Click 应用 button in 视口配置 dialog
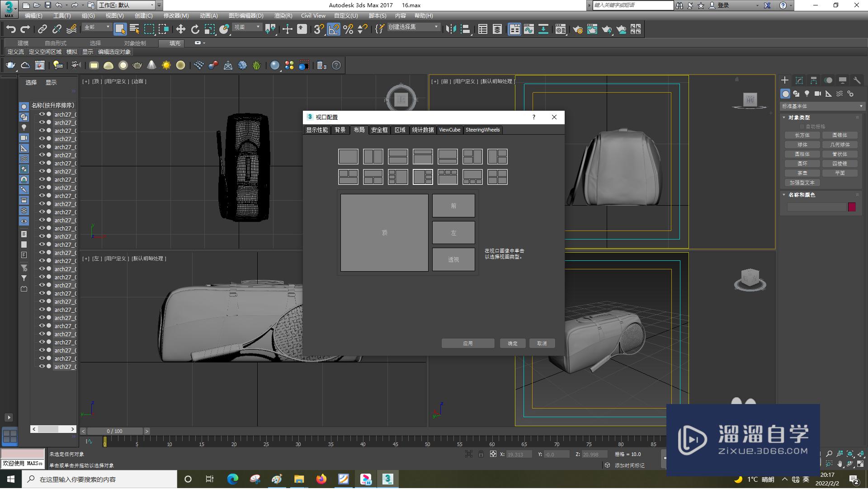The height and width of the screenshot is (489, 868). click(x=468, y=343)
